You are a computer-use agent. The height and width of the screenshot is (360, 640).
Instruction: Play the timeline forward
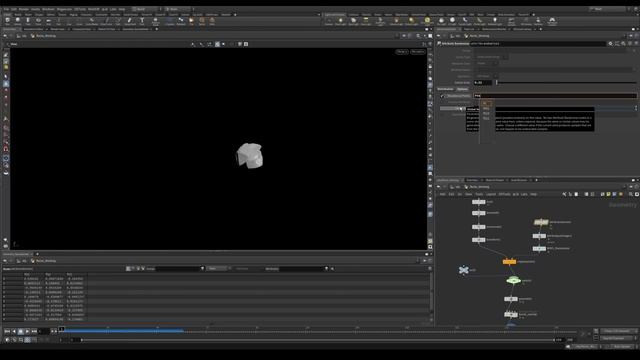(27, 331)
